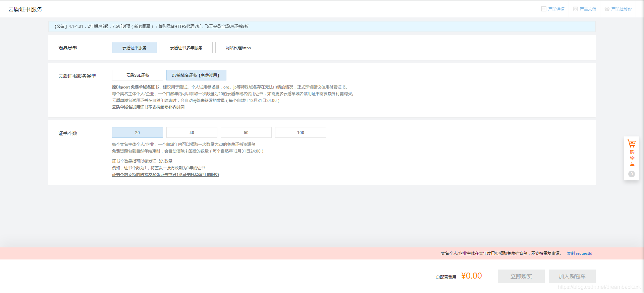Set certificate count to 50
Viewport: 644px width, 293px height.
[246, 132]
